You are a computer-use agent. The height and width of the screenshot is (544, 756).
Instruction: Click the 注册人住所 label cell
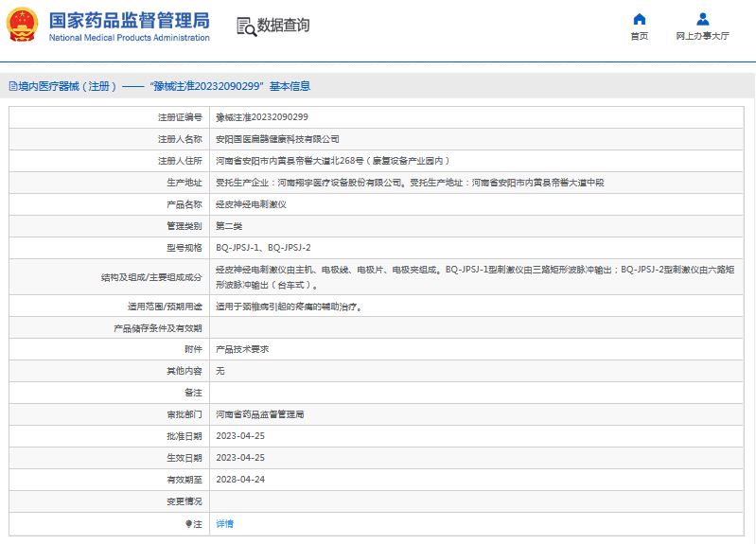(110, 161)
